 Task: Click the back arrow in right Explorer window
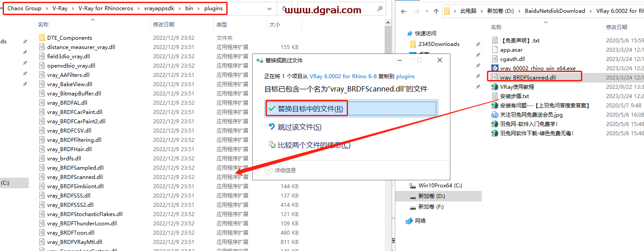(403, 11)
